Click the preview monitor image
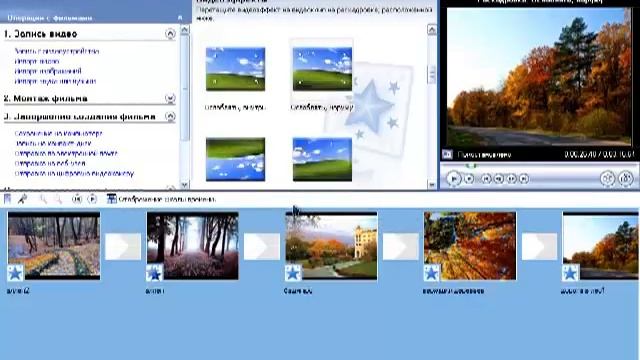The height and width of the screenshot is (360, 640). (539, 77)
